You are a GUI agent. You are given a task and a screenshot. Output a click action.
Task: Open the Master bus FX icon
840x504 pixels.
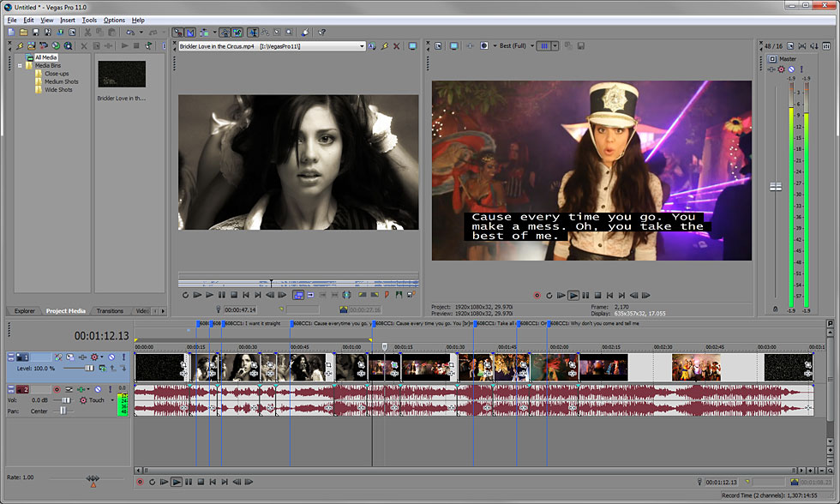click(x=781, y=69)
